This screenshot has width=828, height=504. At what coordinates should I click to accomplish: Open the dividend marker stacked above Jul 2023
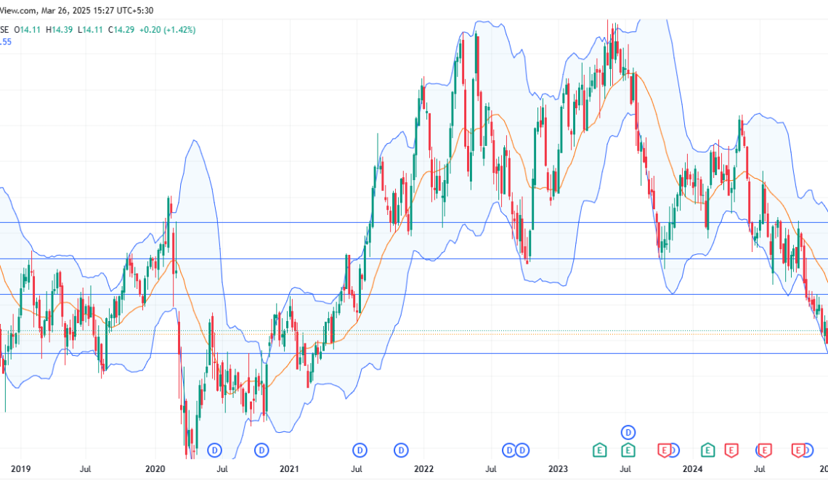coord(628,431)
